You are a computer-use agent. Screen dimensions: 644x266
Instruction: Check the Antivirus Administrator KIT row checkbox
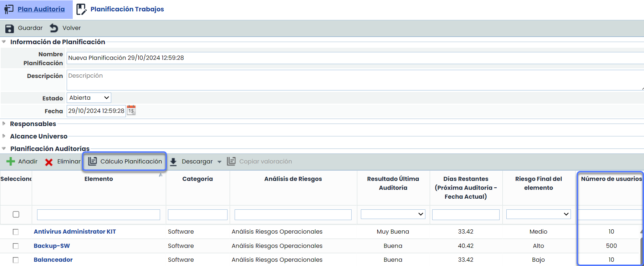(16, 232)
